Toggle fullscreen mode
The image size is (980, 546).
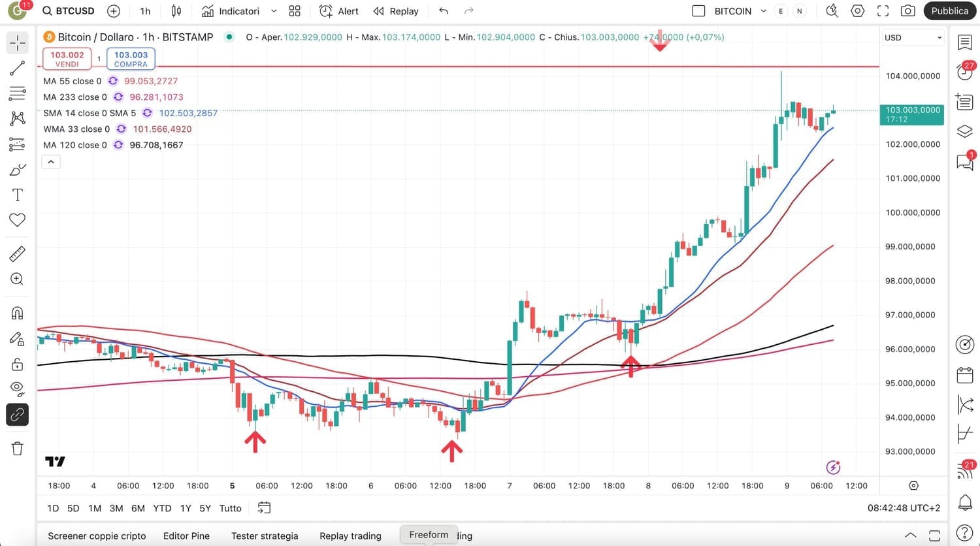[883, 11]
